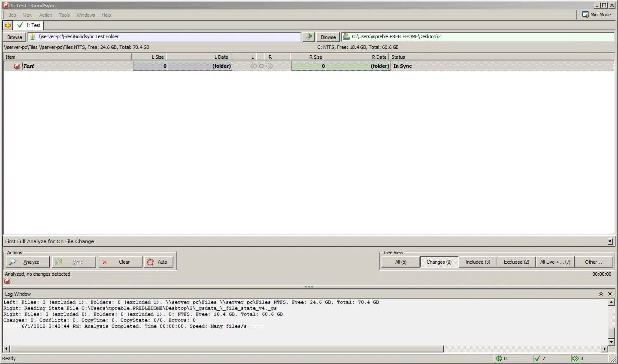Show Included (3) items in tree view
Viewport: 618px width, 364px height.
[x=478, y=262]
